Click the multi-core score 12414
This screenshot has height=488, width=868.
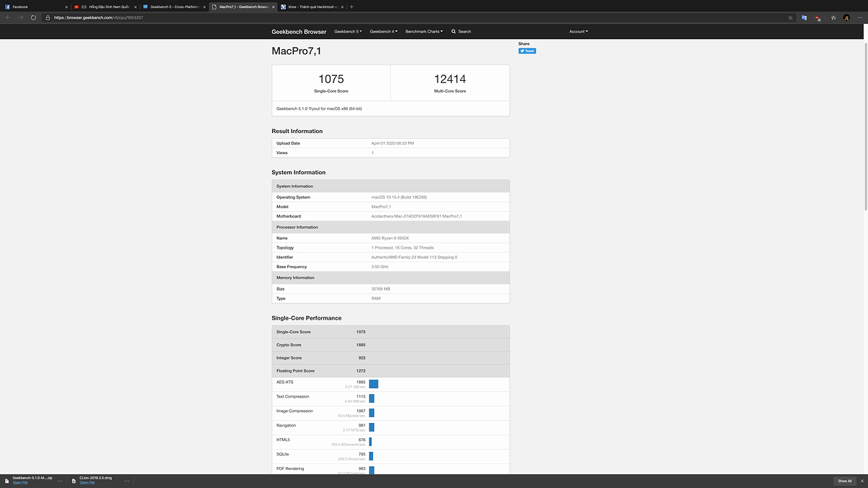pos(450,79)
